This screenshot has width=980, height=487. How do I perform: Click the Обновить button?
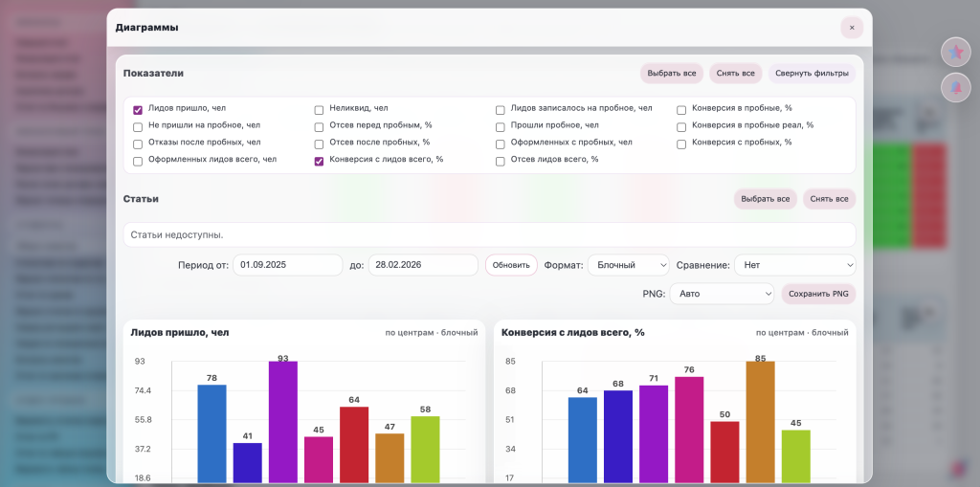tap(511, 265)
